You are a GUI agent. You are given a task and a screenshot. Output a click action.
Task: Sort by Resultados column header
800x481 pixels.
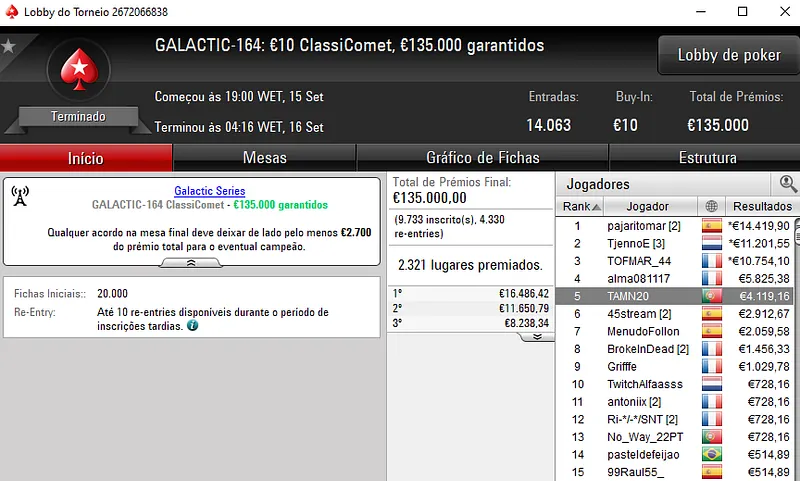[762, 206]
